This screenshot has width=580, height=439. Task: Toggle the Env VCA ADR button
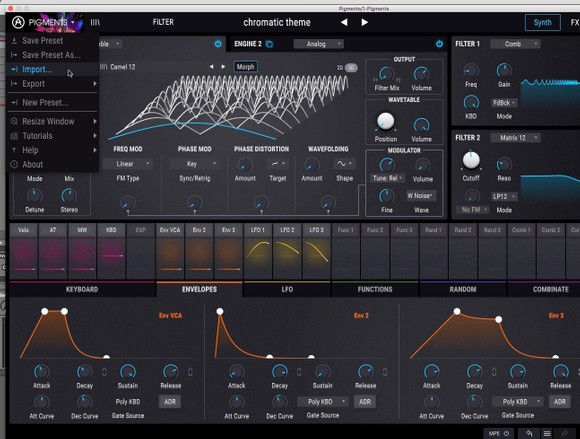(x=170, y=402)
